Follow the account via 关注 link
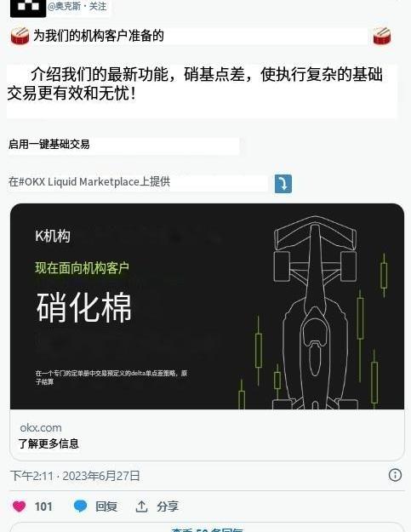Viewport: 411px width, 532px height. tap(98, 7)
